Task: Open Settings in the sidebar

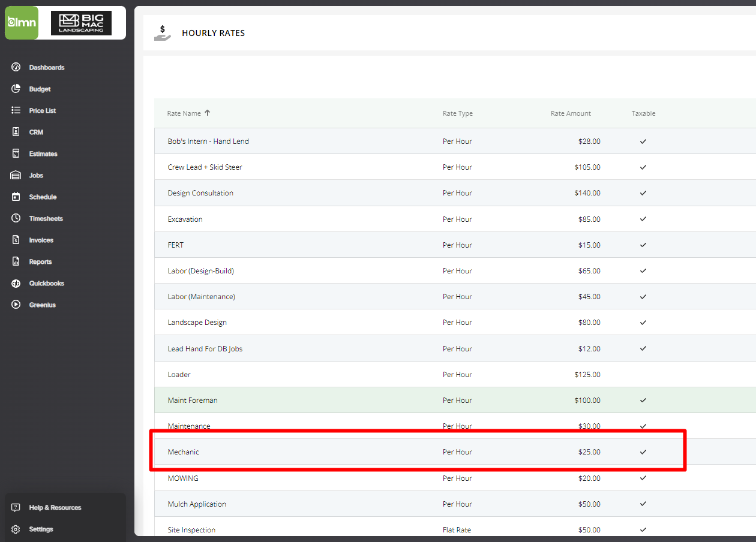Action: (41, 529)
